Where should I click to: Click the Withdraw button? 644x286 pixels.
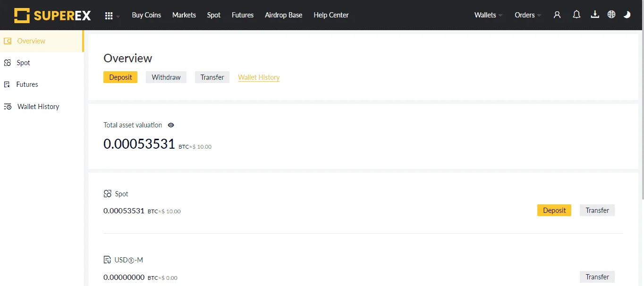coord(166,77)
